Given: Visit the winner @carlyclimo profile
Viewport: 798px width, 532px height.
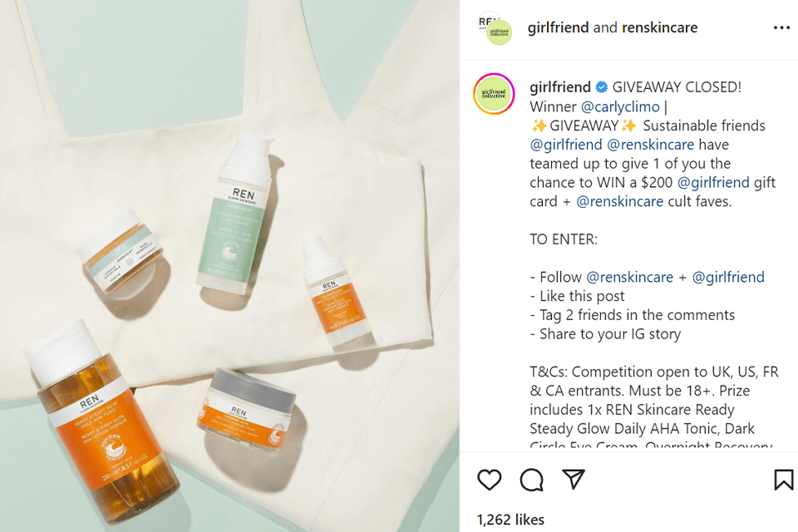Looking at the screenshot, I should point(620,107).
